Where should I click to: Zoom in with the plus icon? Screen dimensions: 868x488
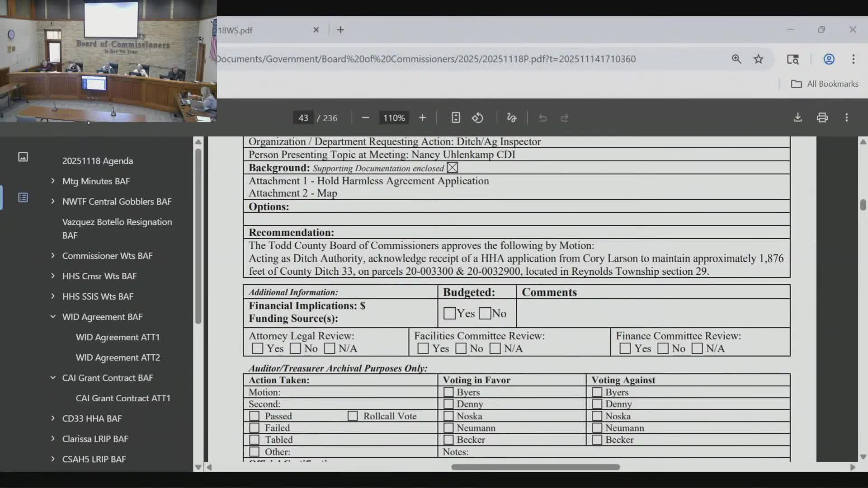[422, 117]
